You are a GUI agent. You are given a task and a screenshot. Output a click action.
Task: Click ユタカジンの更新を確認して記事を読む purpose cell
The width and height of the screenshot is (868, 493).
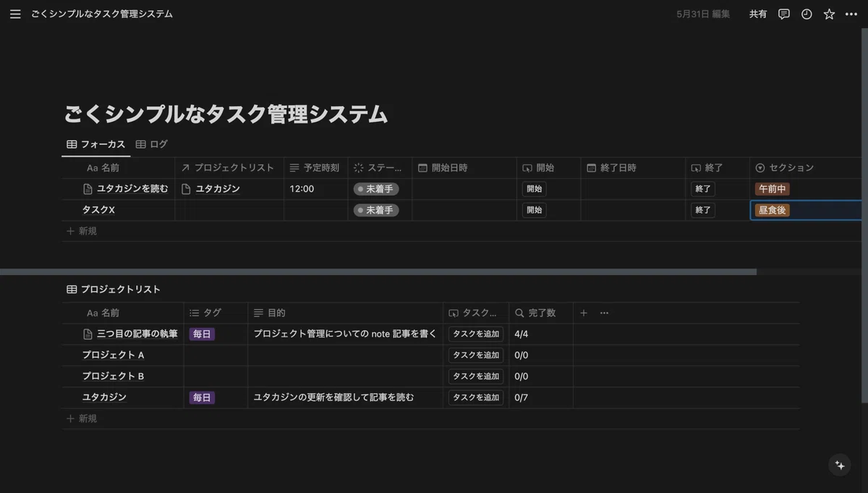click(x=345, y=397)
